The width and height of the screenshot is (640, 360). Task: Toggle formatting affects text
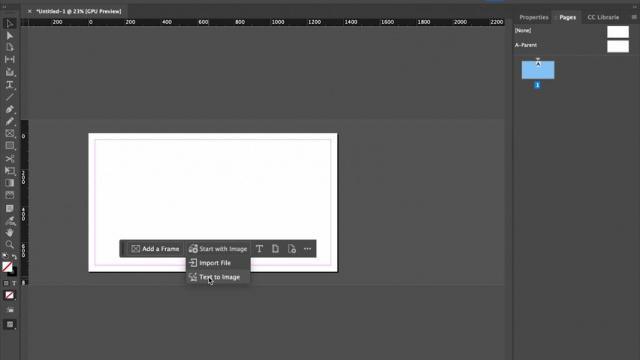pos(14,283)
